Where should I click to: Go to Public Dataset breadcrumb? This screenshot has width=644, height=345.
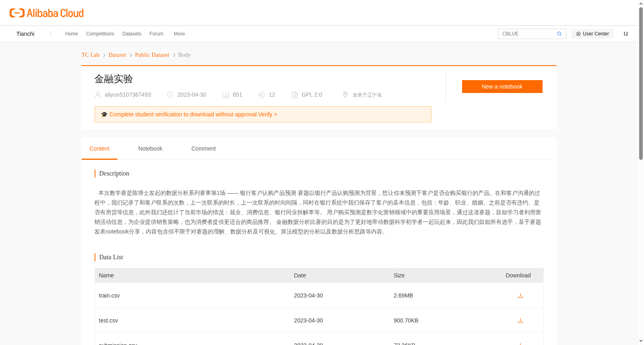(152, 55)
